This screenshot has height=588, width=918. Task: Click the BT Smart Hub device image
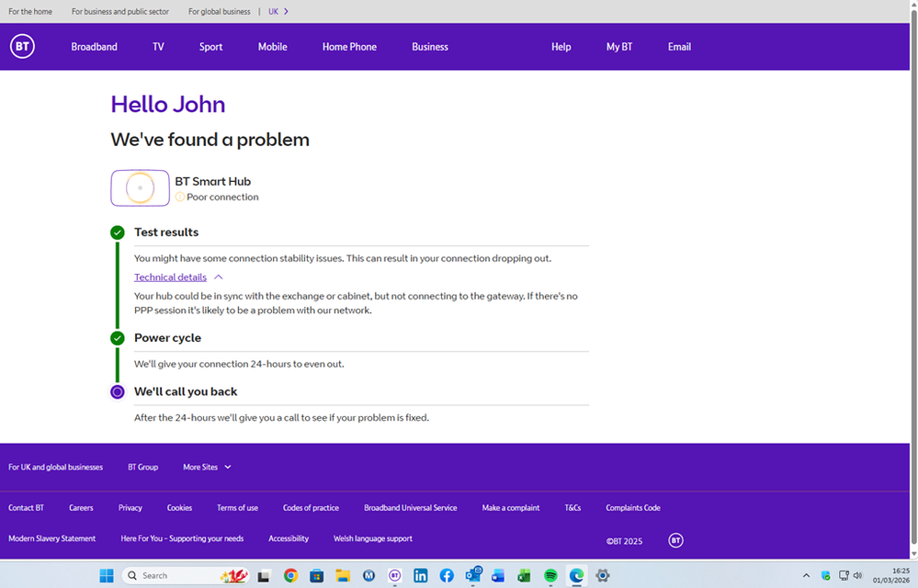click(140, 187)
